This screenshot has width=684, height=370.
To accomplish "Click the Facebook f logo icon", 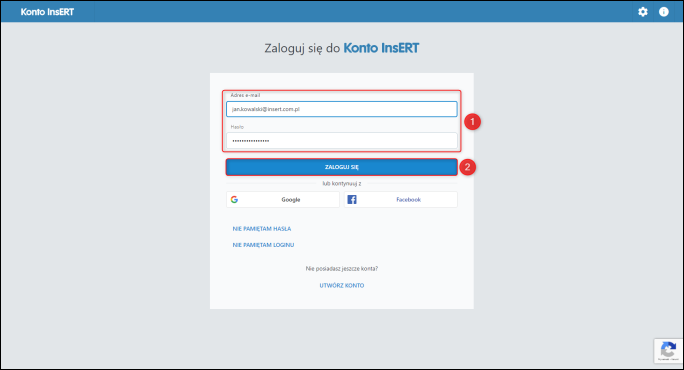I will coord(352,199).
